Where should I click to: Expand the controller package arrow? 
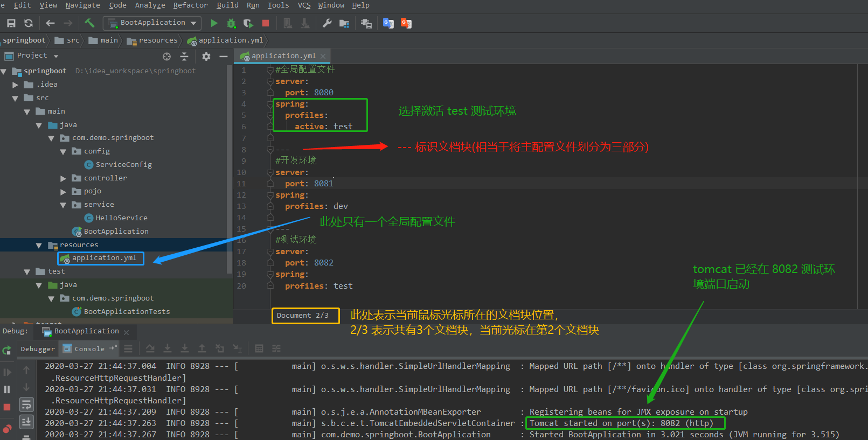[63, 178]
